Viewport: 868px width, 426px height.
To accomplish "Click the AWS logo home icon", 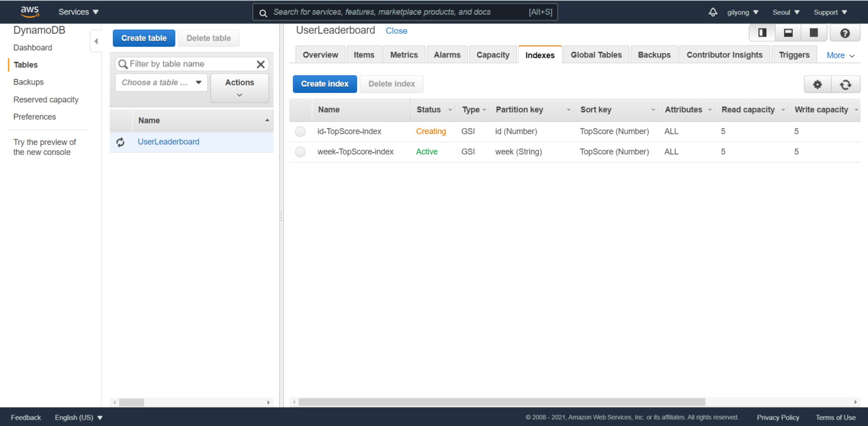I will pos(30,11).
